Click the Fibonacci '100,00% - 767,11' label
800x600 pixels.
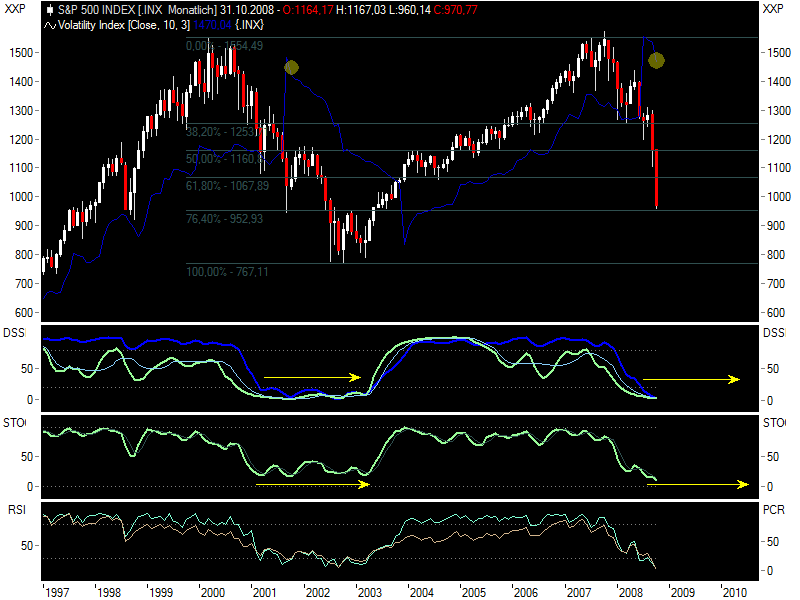coord(227,272)
